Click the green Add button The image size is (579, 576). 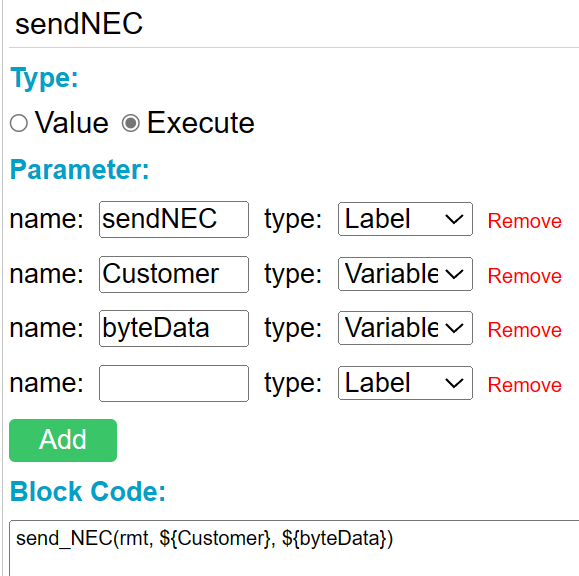coord(63,440)
